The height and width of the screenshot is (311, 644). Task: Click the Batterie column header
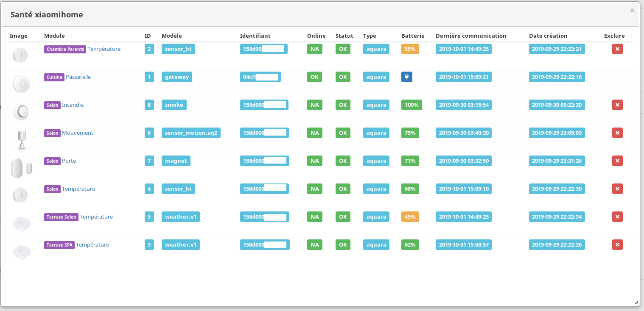(413, 36)
